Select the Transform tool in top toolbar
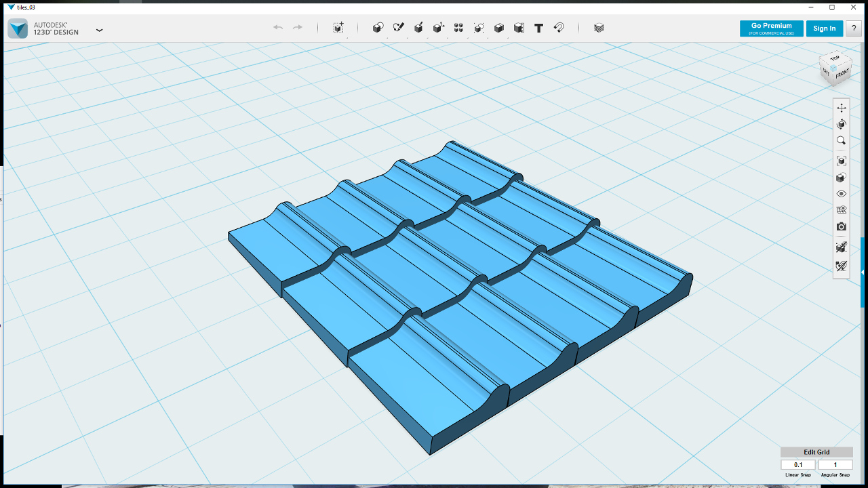Screen dimensions: 868x488 338,28
